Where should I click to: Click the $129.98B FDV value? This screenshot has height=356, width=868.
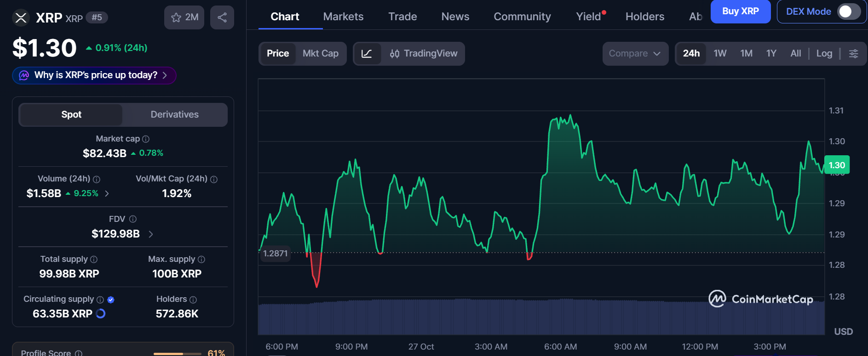[115, 234]
